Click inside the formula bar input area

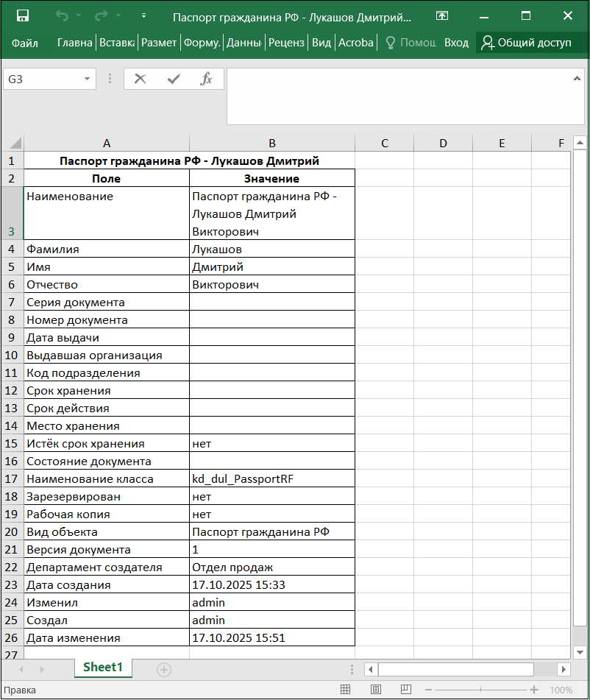pyautogui.click(x=399, y=96)
